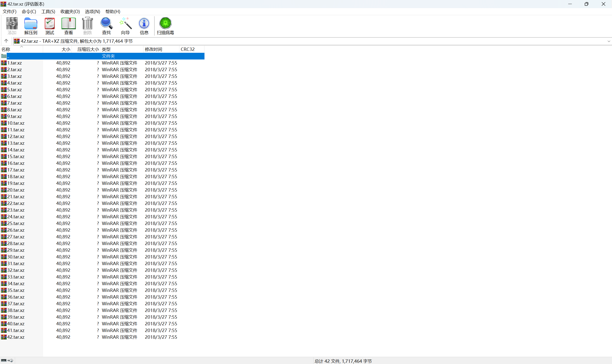
Task: Click the 20.tar.xz file icon
Action: pyautogui.click(x=4, y=190)
